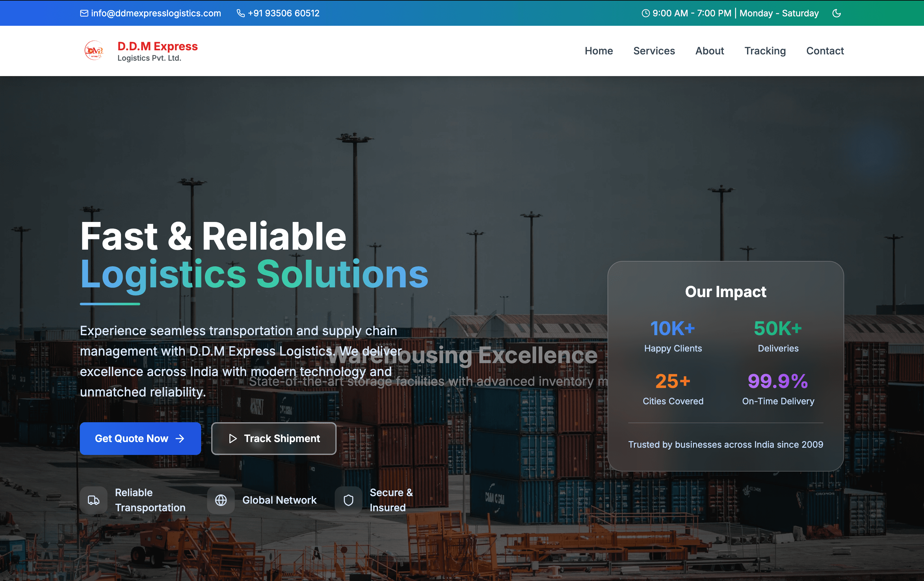Click the arrow icon in Get Quote Now button
924x581 pixels.
pyautogui.click(x=179, y=439)
